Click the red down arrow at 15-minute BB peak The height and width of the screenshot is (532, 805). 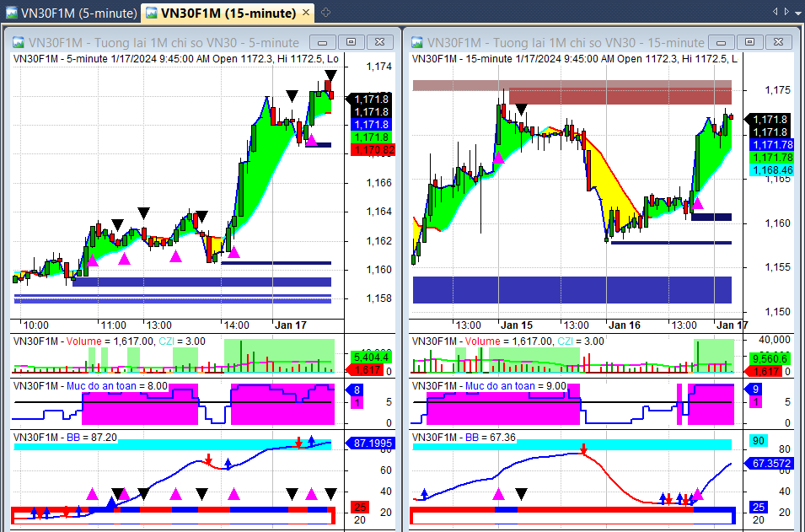click(x=583, y=449)
